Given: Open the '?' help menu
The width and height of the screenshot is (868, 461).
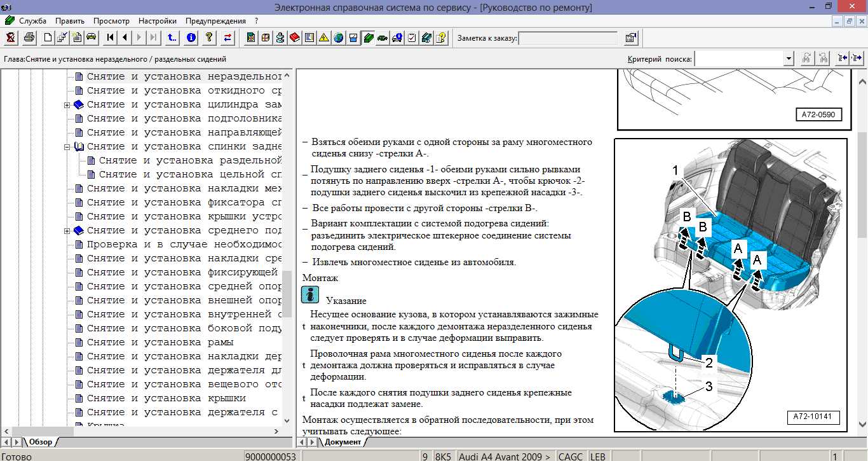Looking at the screenshot, I should pos(256,21).
